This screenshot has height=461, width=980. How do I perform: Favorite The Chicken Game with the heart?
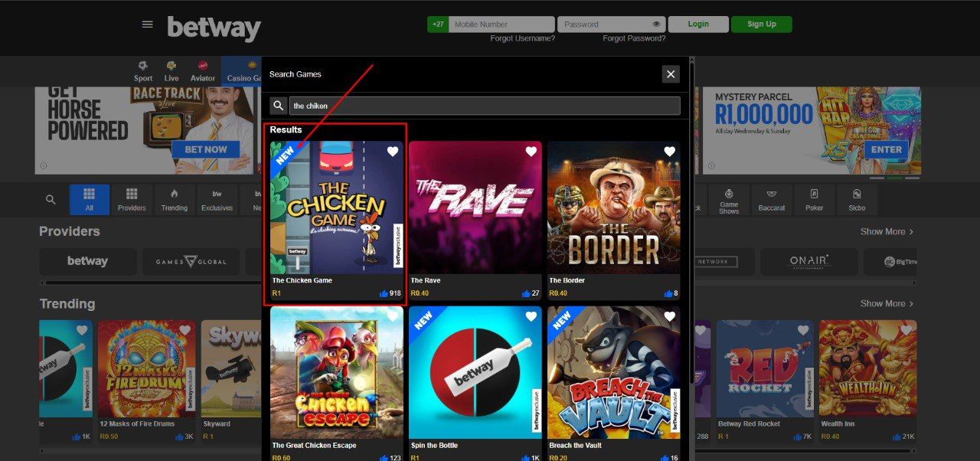[x=393, y=152]
